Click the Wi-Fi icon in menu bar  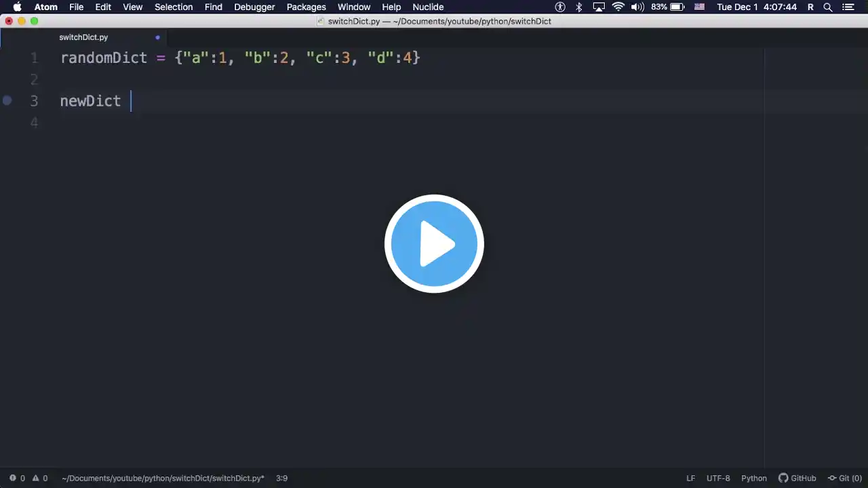(x=618, y=7)
